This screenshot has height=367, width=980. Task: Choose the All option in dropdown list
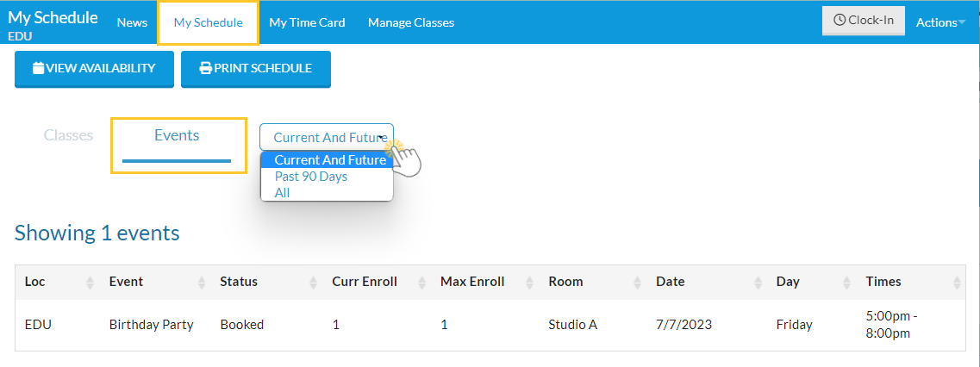[283, 193]
